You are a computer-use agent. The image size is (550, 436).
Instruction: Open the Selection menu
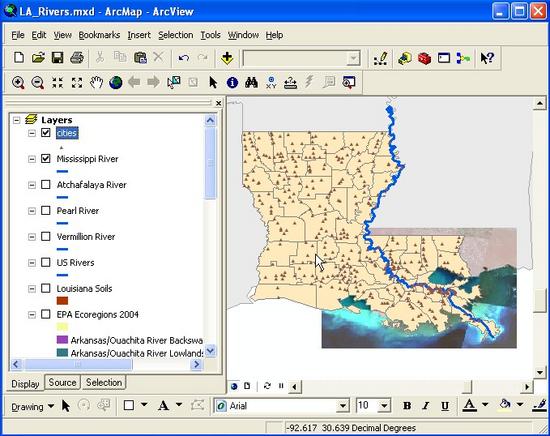[175, 35]
